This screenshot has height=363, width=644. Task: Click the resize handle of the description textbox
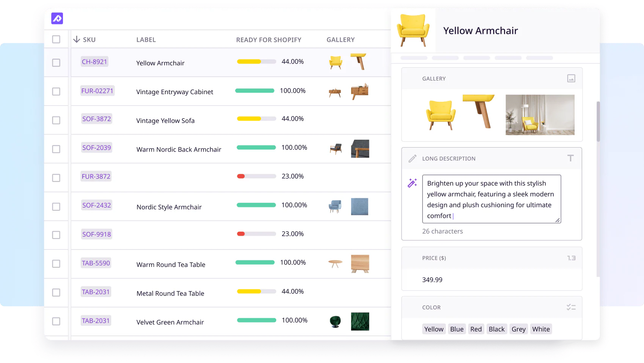click(558, 220)
